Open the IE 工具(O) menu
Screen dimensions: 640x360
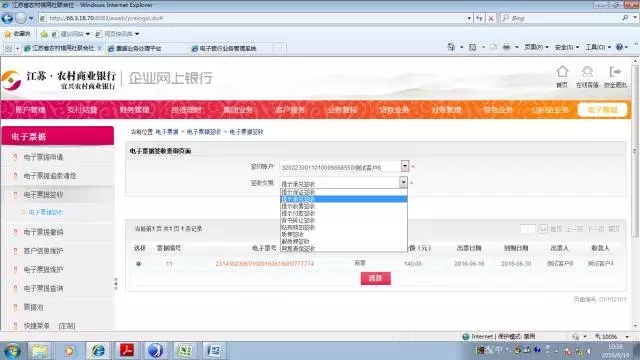point(598,47)
